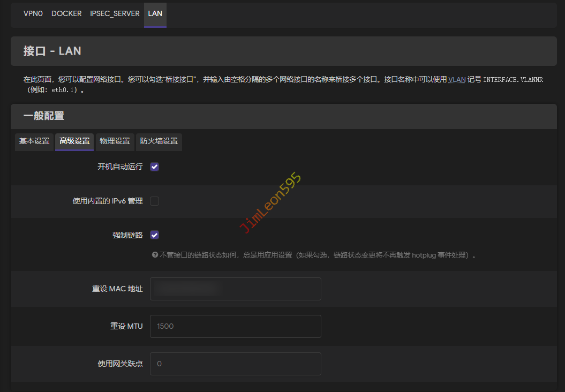Click the 开机自动运行 label text

(x=120, y=167)
